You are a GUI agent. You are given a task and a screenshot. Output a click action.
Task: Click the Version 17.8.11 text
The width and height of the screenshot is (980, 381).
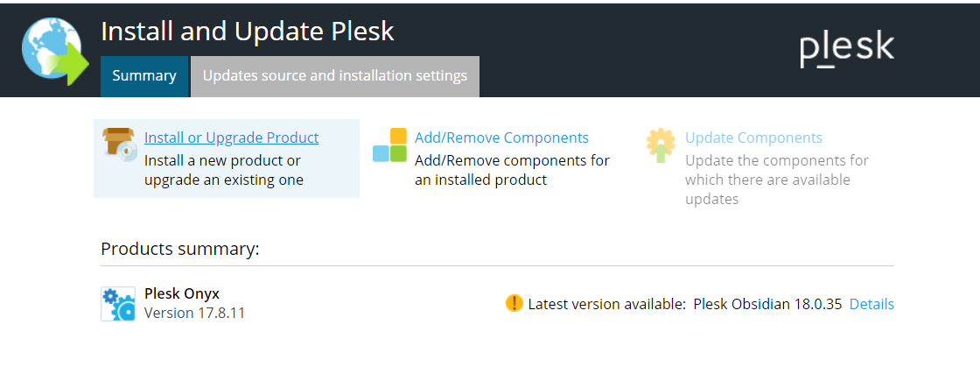[x=194, y=312]
